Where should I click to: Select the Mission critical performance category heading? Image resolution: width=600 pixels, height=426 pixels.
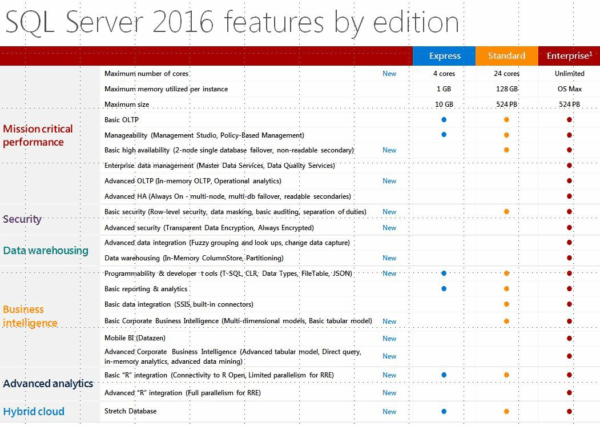(x=47, y=135)
